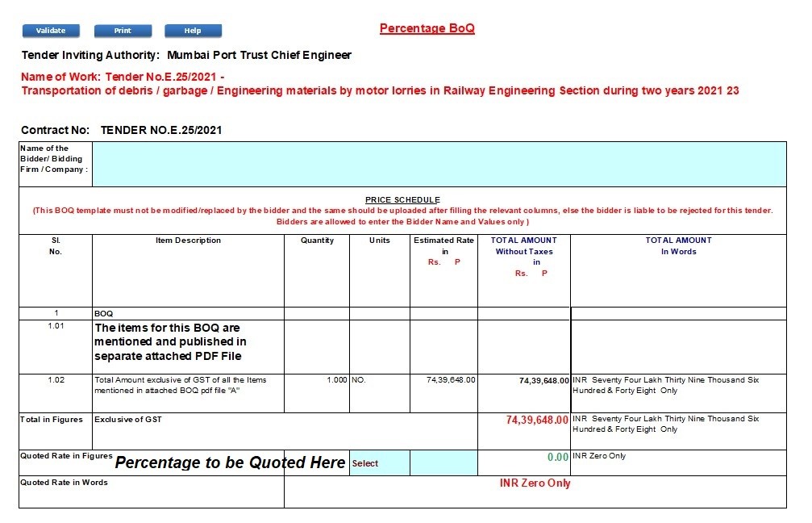Click the Validate button
Image resolution: width=812 pixels, height=523 pixels.
pyautogui.click(x=50, y=31)
